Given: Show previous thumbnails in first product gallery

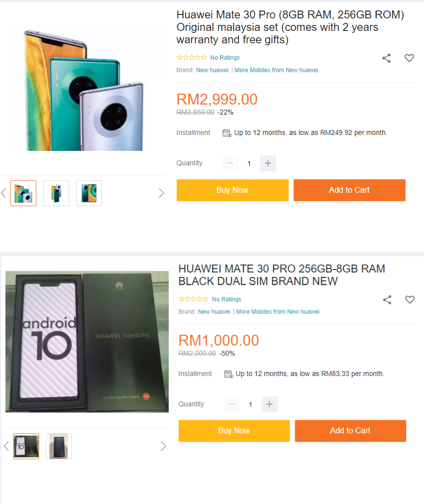Looking at the screenshot, I should click(3, 193).
